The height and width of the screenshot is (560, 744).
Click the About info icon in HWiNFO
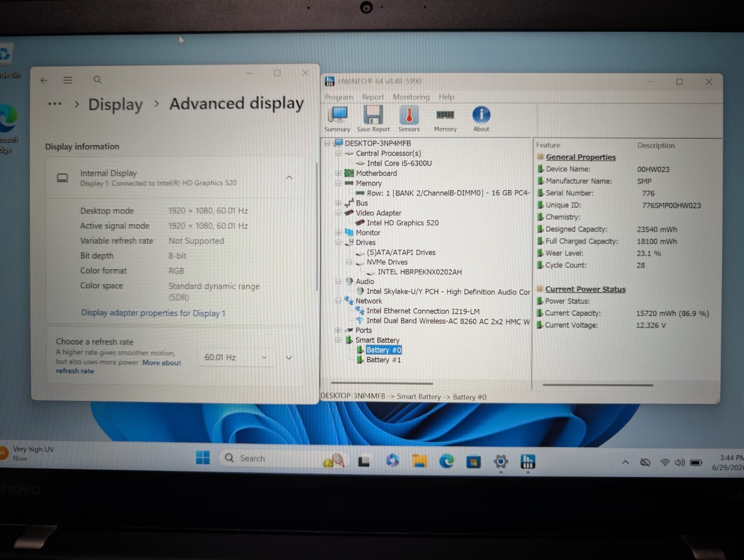click(481, 120)
